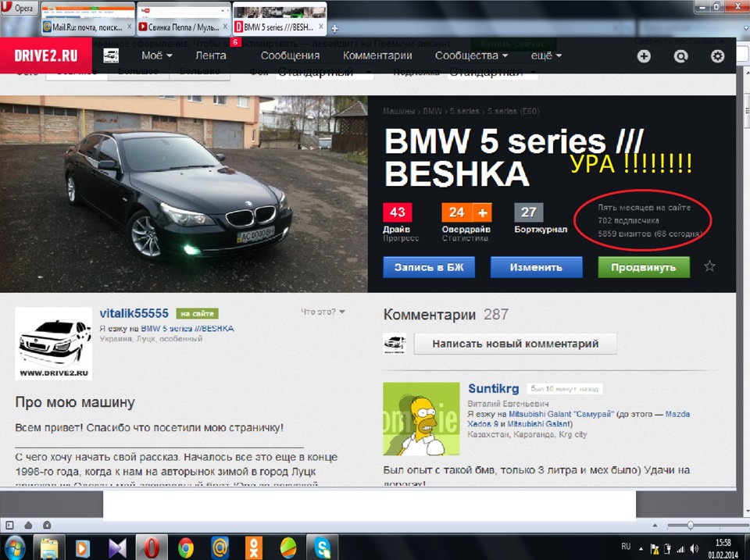
Task: Click the Изменить button
Action: click(x=536, y=267)
